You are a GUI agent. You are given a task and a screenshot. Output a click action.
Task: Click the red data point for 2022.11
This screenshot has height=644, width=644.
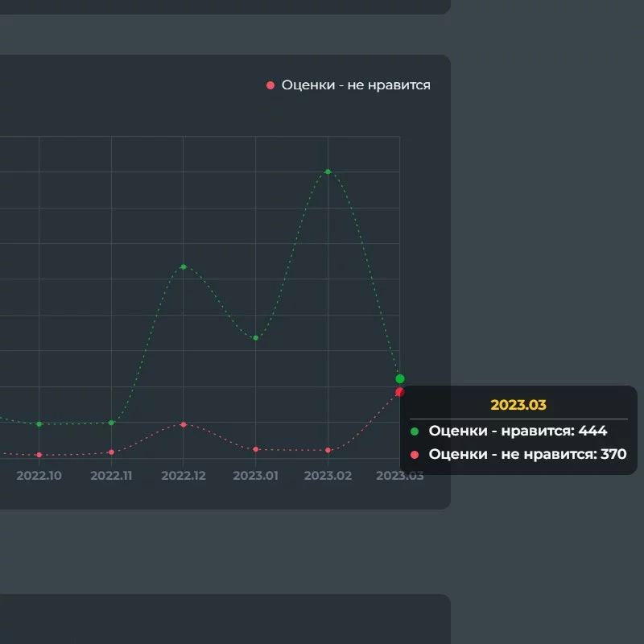pos(111,452)
